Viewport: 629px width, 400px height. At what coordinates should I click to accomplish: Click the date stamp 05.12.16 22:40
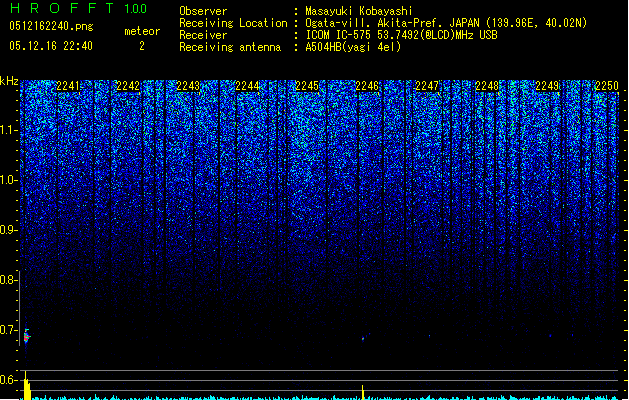click(x=51, y=46)
